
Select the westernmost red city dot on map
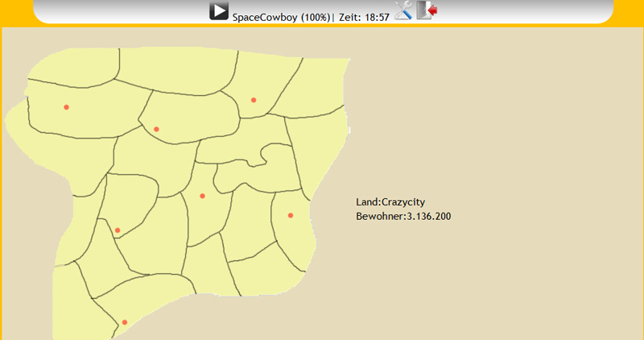point(66,107)
